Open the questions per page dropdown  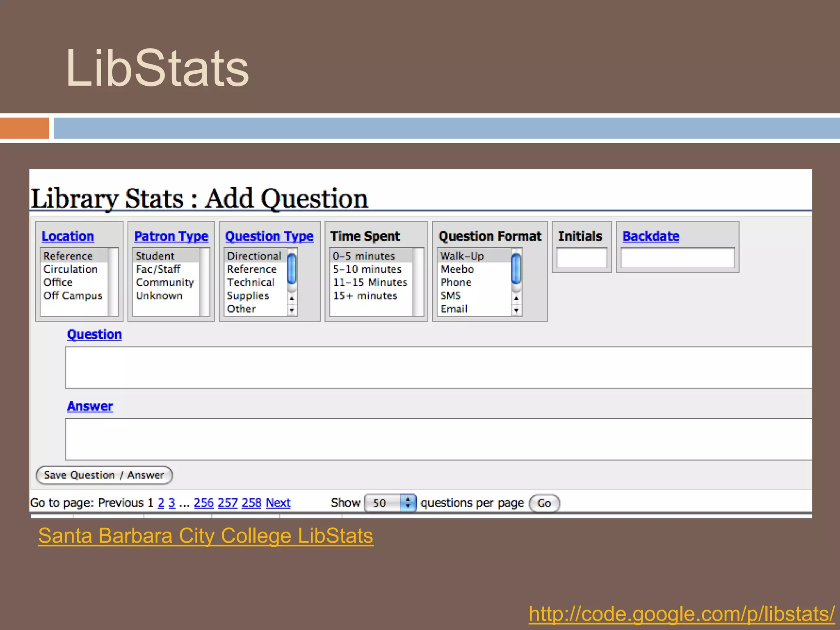tap(390, 503)
